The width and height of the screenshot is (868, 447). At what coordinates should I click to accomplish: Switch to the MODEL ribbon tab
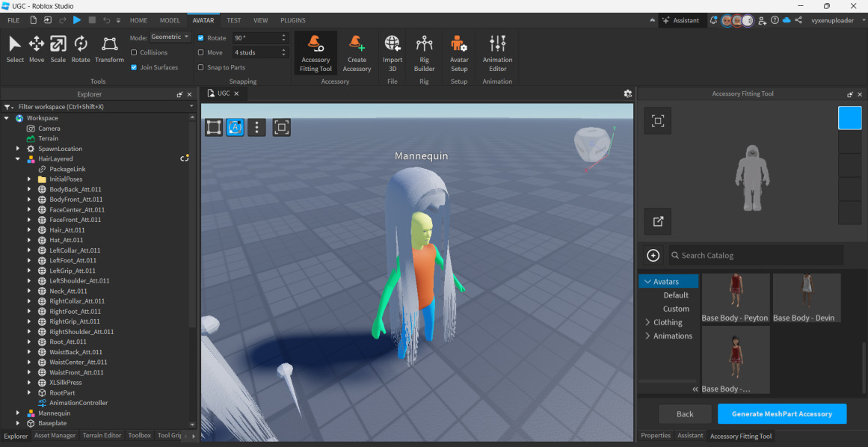pyautogui.click(x=170, y=20)
